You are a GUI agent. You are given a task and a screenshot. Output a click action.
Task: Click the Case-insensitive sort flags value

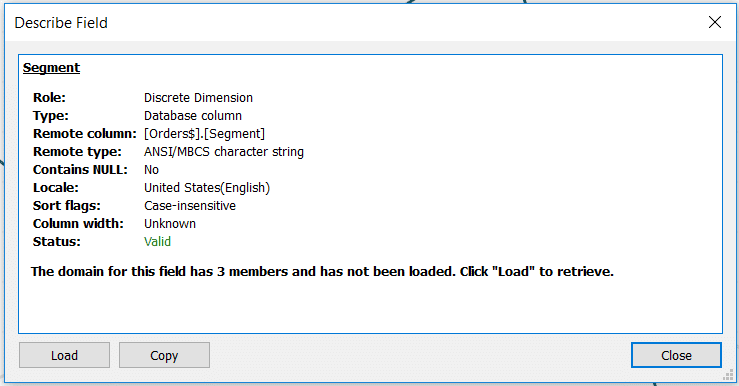pos(190,205)
